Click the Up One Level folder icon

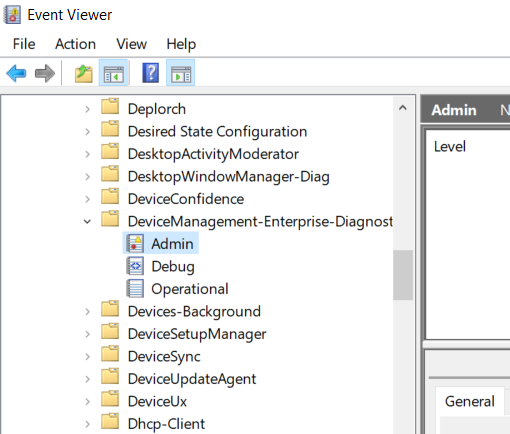[83, 73]
